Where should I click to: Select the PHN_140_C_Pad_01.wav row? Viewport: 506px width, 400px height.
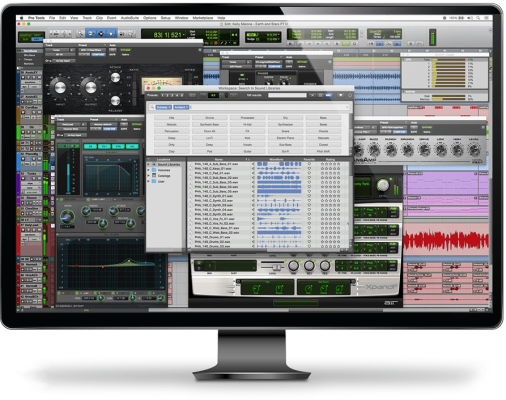coord(212,173)
